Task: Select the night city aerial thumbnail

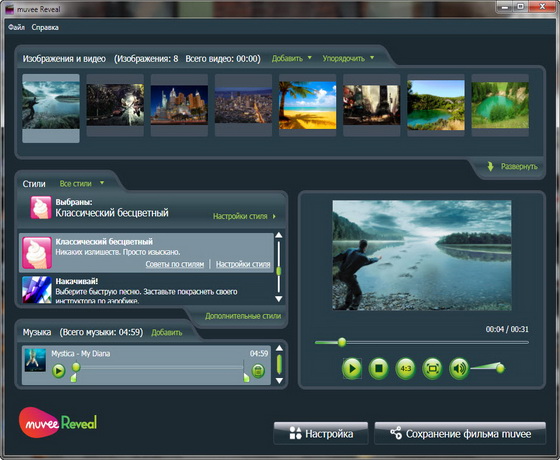Action: pos(244,105)
